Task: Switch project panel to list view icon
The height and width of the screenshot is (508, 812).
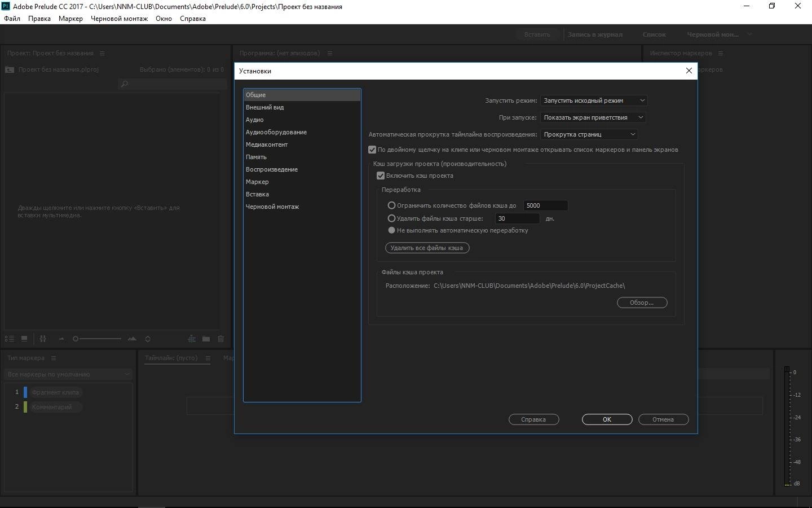Action: [9, 339]
